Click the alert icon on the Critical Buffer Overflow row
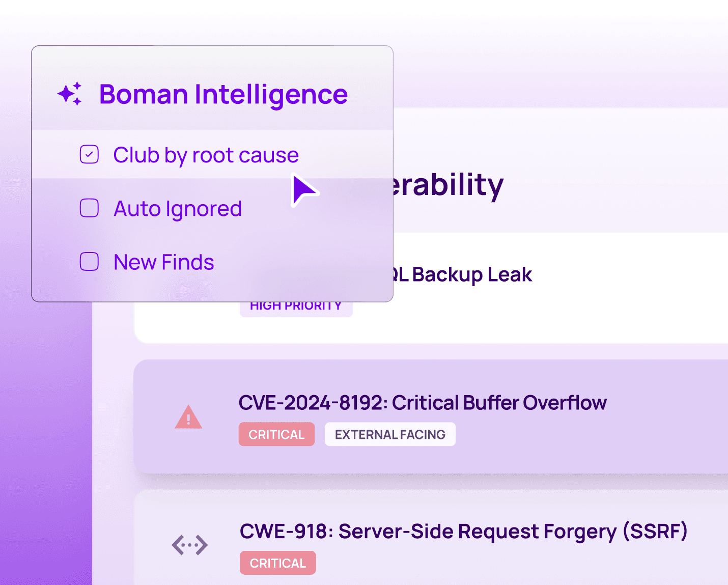Screen dimensions: 728x585 [x=188, y=417]
